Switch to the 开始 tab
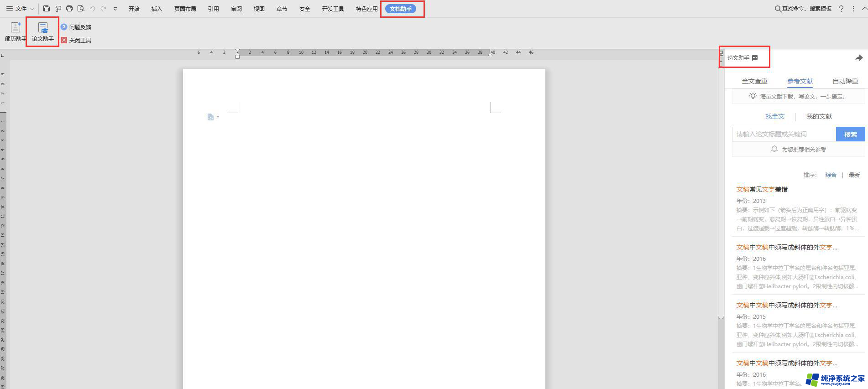Viewport: 868px width, 389px height. tap(134, 9)
